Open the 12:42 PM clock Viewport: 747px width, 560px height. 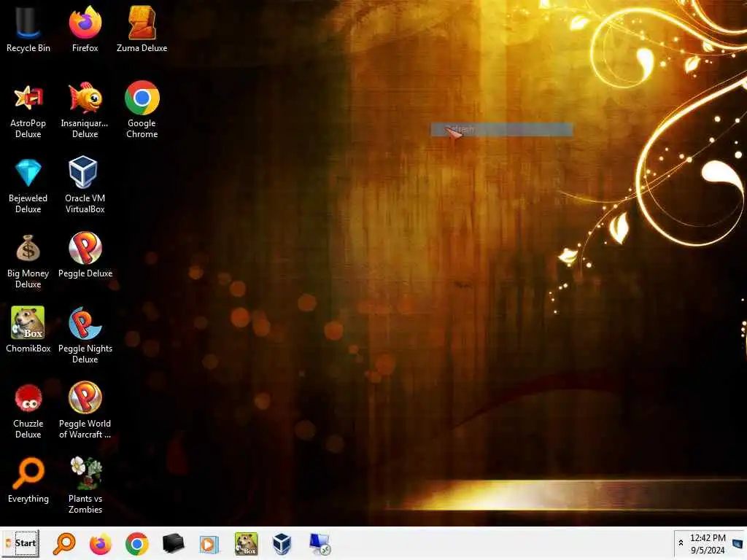[x=708, y=544]
